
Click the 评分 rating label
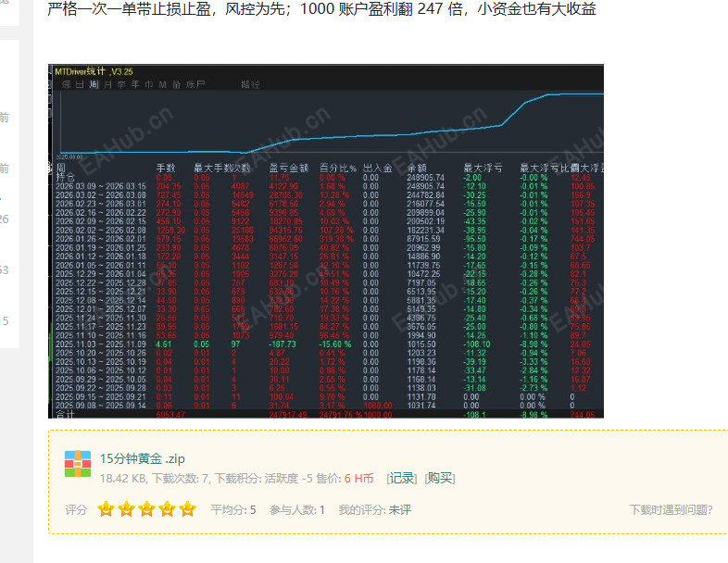click(x=76, y=509)
